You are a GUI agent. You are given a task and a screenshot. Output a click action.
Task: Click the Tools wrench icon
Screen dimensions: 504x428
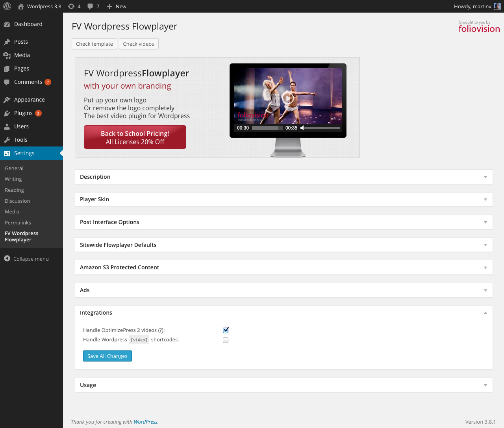[7, 140]
